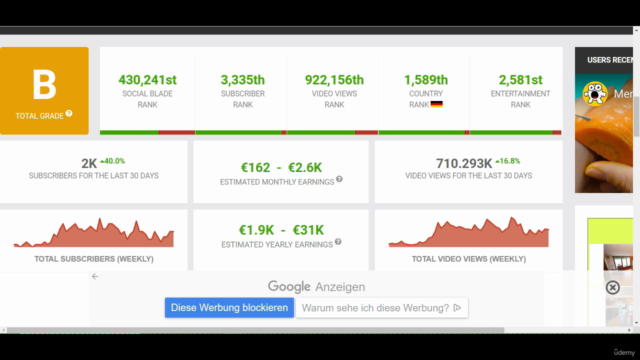Click the 1,589th Country Rank value
This screenshot has width=640, height=360.
[x=426, y=80]
